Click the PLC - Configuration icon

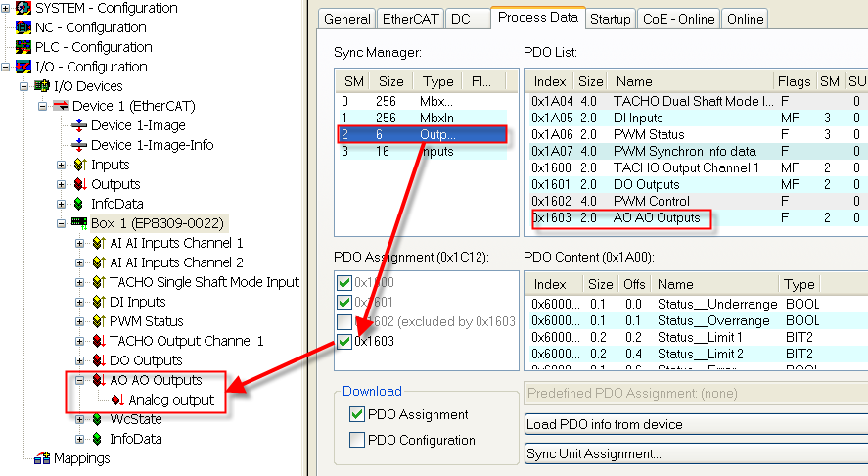(x=23, y=47)
